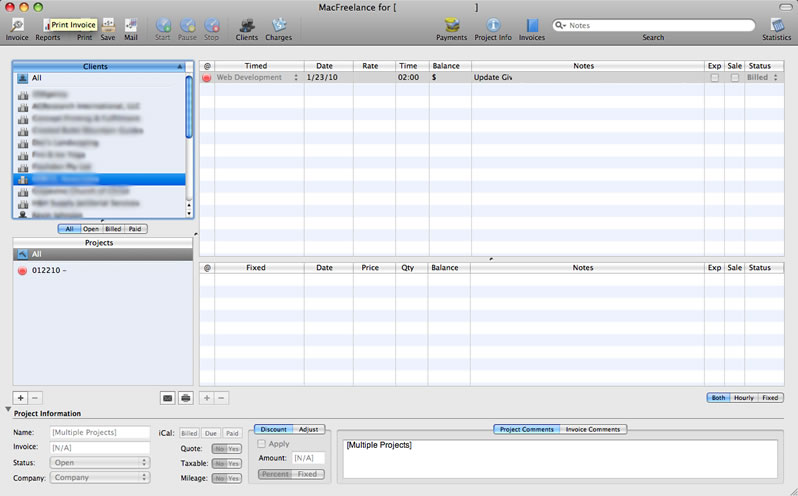Select the Discount tab
The image size is (798, 496).
click(273, 429)
